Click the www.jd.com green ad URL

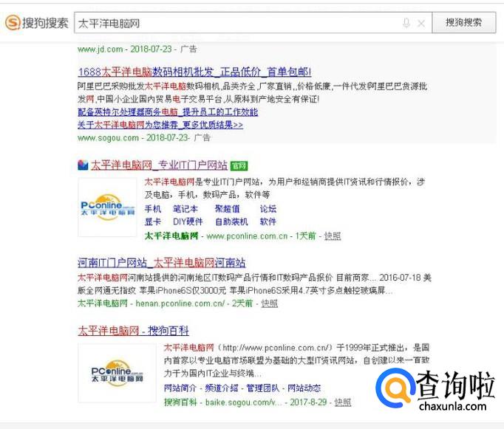tap(101, 49)
